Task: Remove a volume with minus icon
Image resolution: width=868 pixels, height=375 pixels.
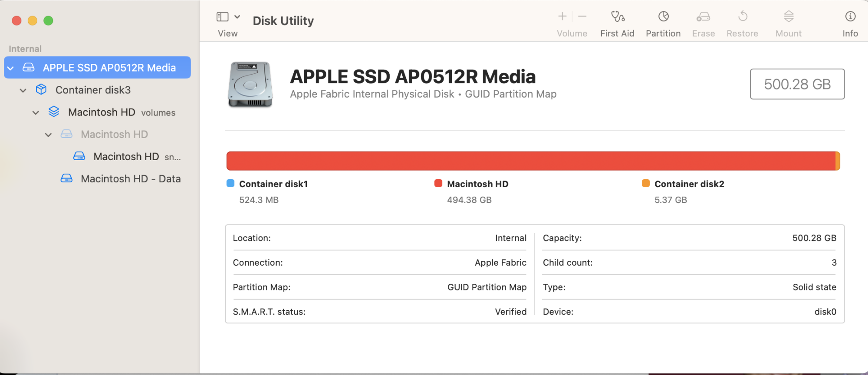Action: pyautogui.click(x=582, y=16)
